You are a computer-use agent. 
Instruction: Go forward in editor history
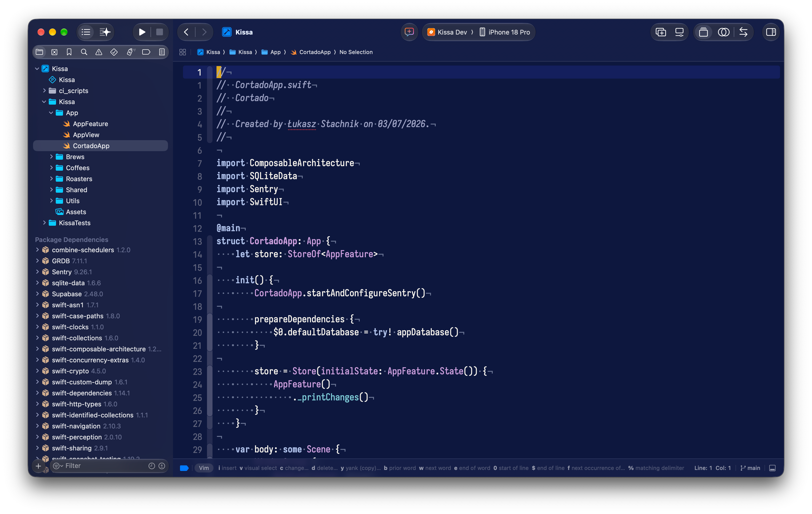(x=204, y=32)
